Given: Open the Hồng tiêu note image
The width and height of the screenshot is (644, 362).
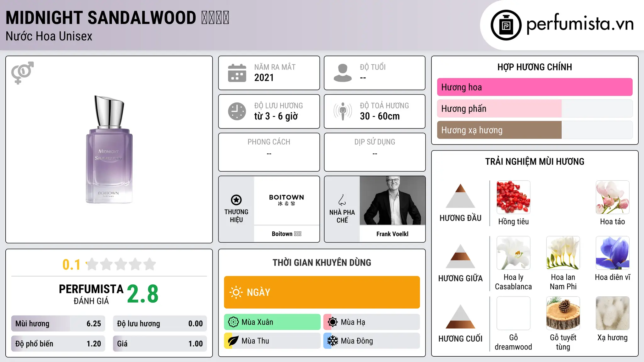Looking at the screenshot, I should [x=514, y=197].
